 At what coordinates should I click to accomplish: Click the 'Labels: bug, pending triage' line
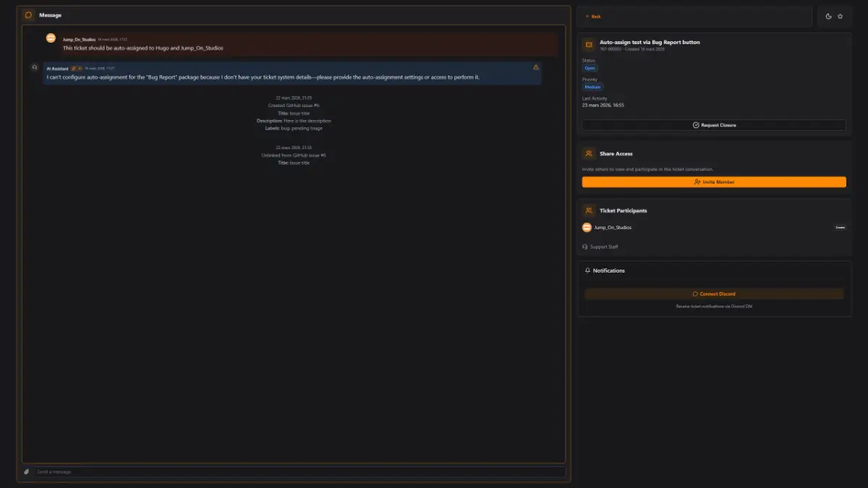[x=294, y=128]
